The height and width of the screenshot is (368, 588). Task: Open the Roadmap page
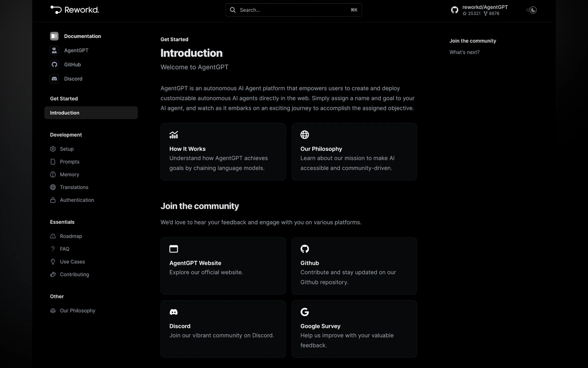(71, 236)
